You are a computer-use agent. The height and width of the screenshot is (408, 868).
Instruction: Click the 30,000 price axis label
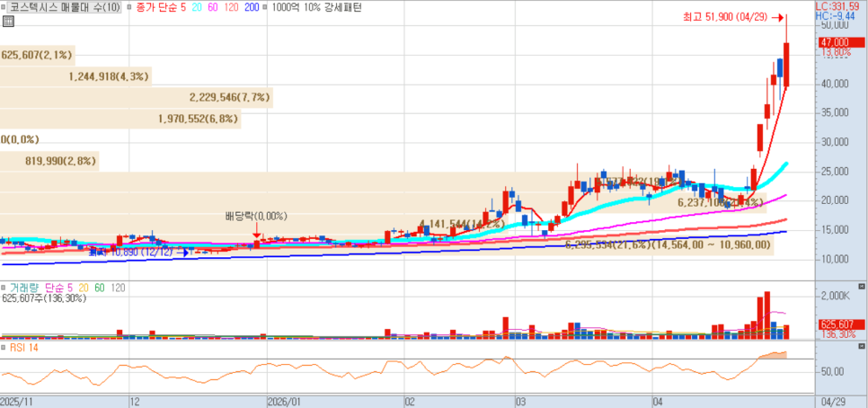[x=836, y=142]
